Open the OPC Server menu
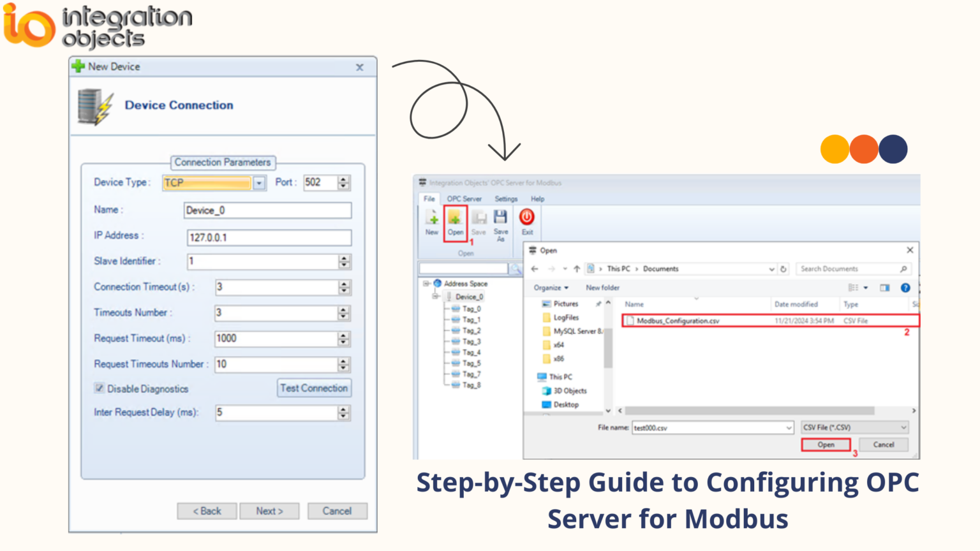Screen dimensions: 980x551 coord(464,198)
